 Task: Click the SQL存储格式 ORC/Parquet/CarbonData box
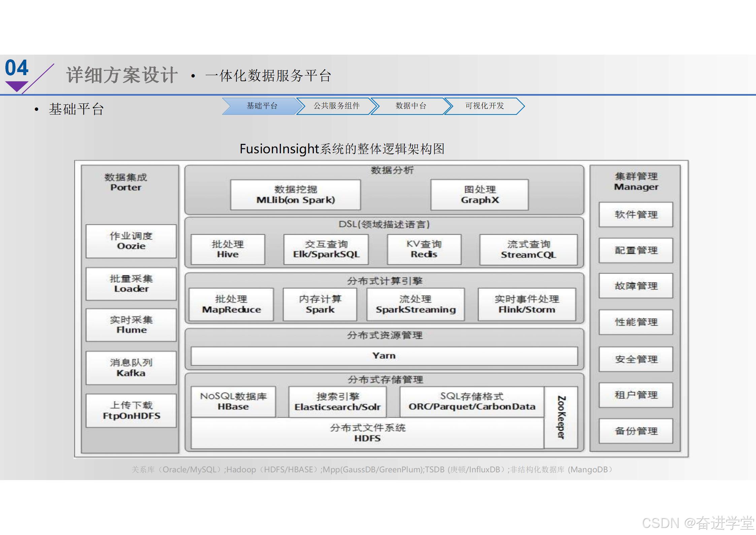click(x=472, y=402)
